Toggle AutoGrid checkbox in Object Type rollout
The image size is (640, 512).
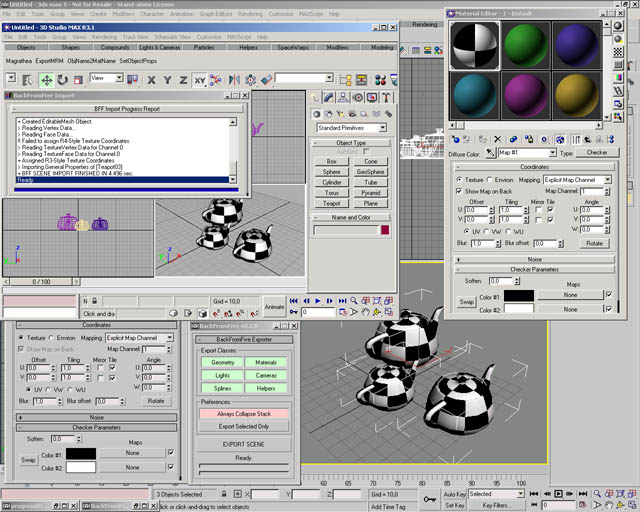click(366, 151)
